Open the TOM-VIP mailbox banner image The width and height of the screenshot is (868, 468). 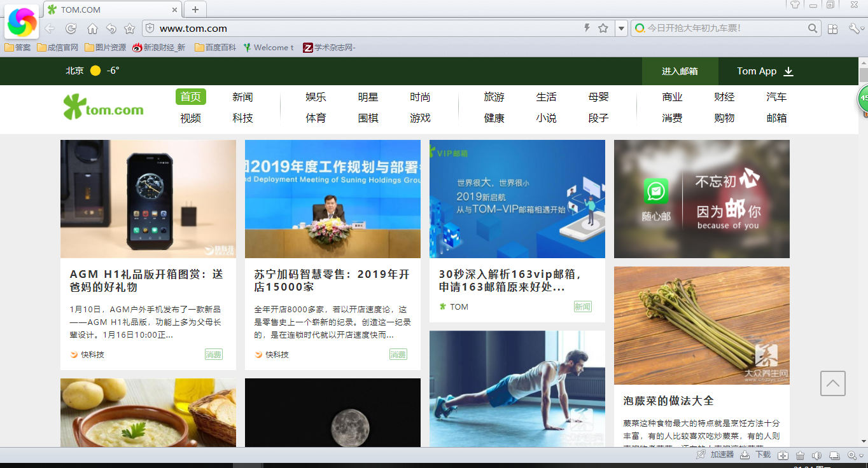(x=517, y=199)
